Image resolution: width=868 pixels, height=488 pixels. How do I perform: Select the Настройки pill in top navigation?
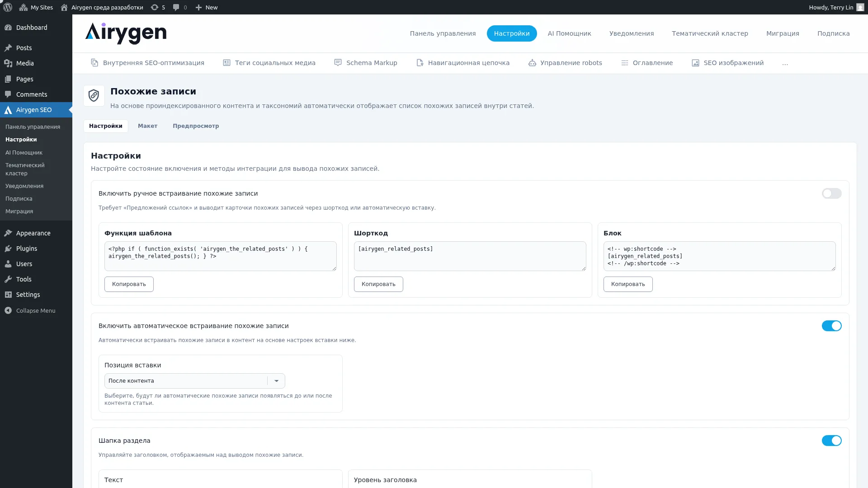[x=512, y=33]
